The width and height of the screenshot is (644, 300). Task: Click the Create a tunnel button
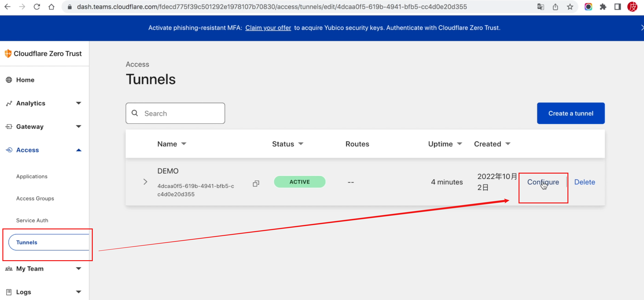571,113
